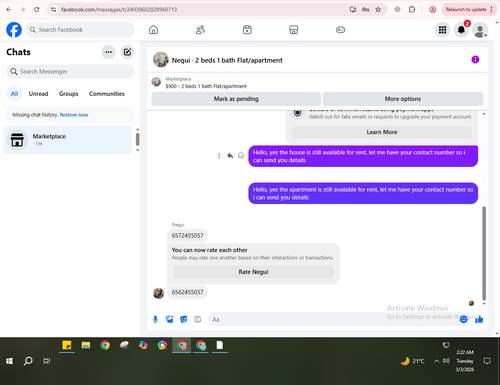This screenshot has width=500, height=385.
Task: Select the Communities chats filter
Action: [x=107, y=94]
